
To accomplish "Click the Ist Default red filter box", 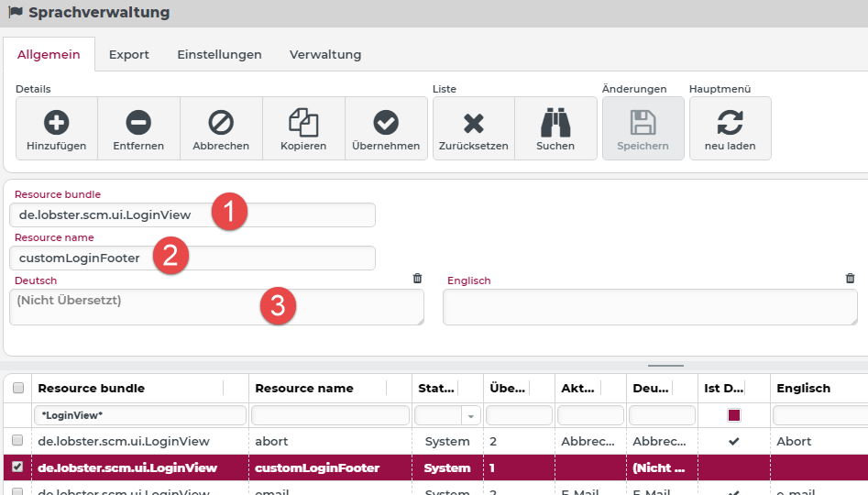I will coord(734,415).
